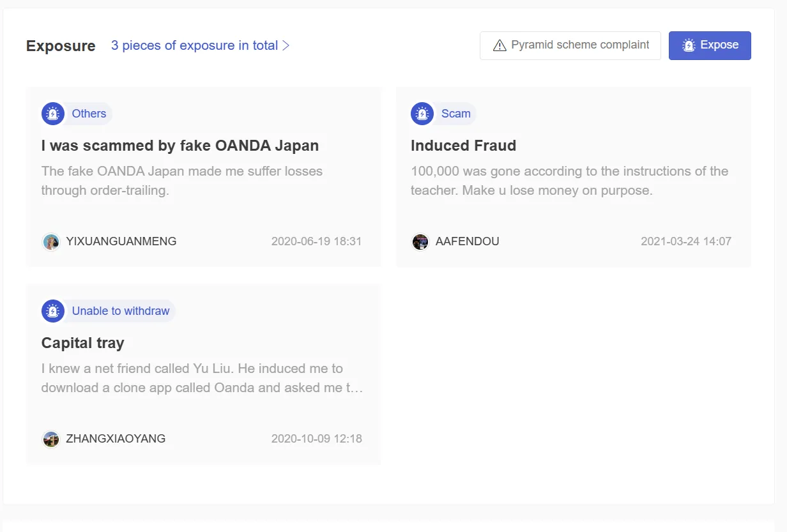This screenshot has width=787, height=532.
Task: Click the timestamp 2020-06-19 18:31
Action: click(x=317, y=241)
